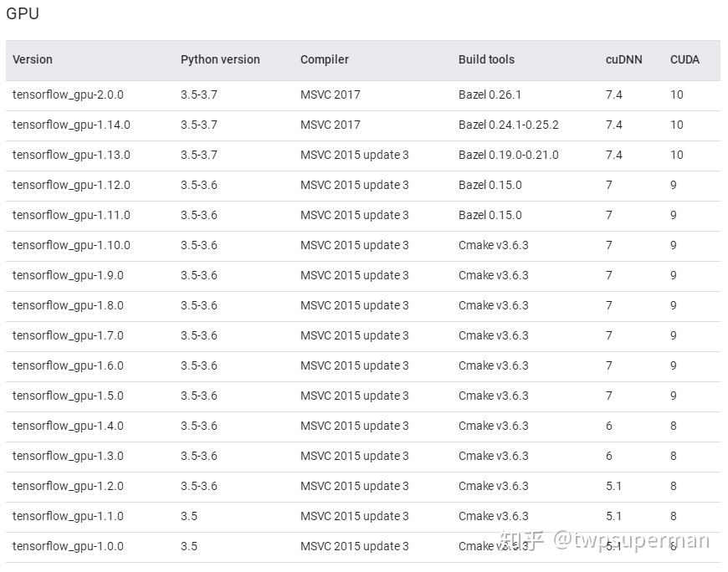Select the tensorflow_gpu-1.7.0 cell
The width and height of the screenshot is (728, 572).
[x=68, y=336]
